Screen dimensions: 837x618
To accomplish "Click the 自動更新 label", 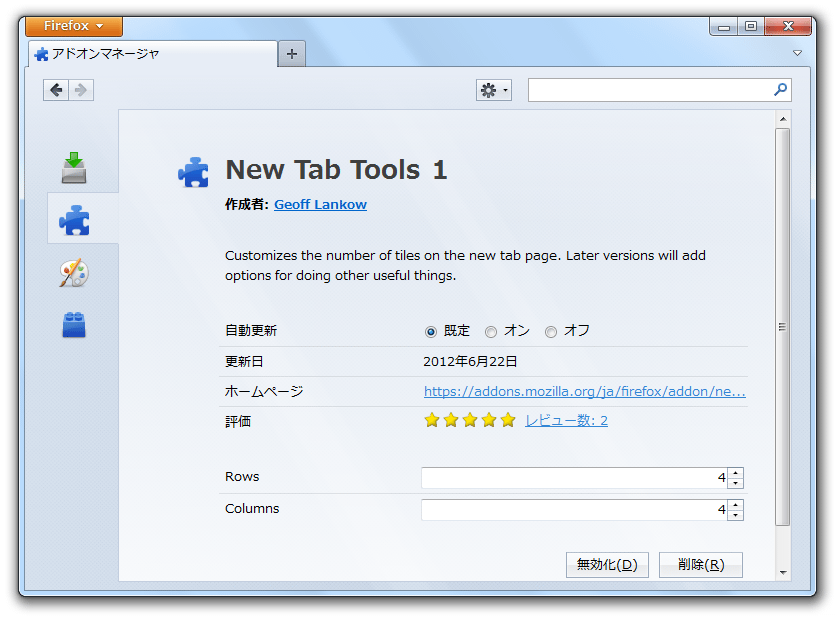I will (251, 331).
